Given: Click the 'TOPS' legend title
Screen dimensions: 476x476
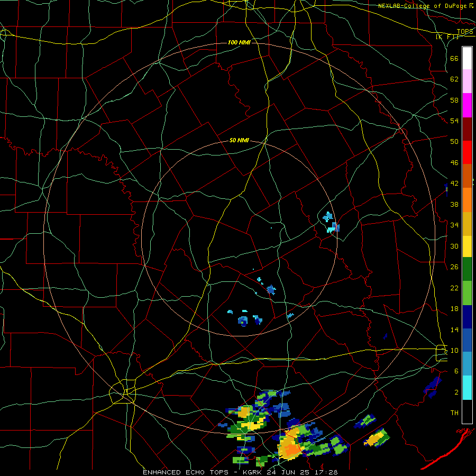Looking at the screenshot, I should [465, 31].
